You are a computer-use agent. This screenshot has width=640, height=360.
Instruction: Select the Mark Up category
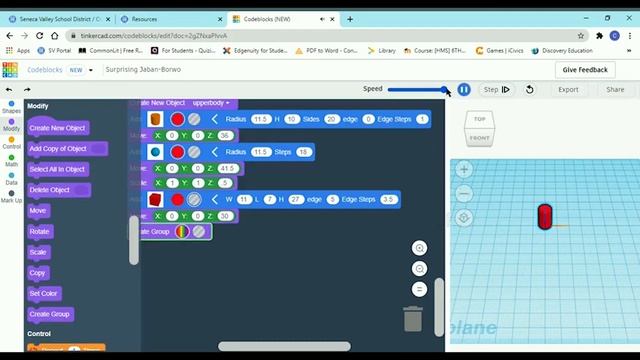pyautogui.click(x=11, y=197)
